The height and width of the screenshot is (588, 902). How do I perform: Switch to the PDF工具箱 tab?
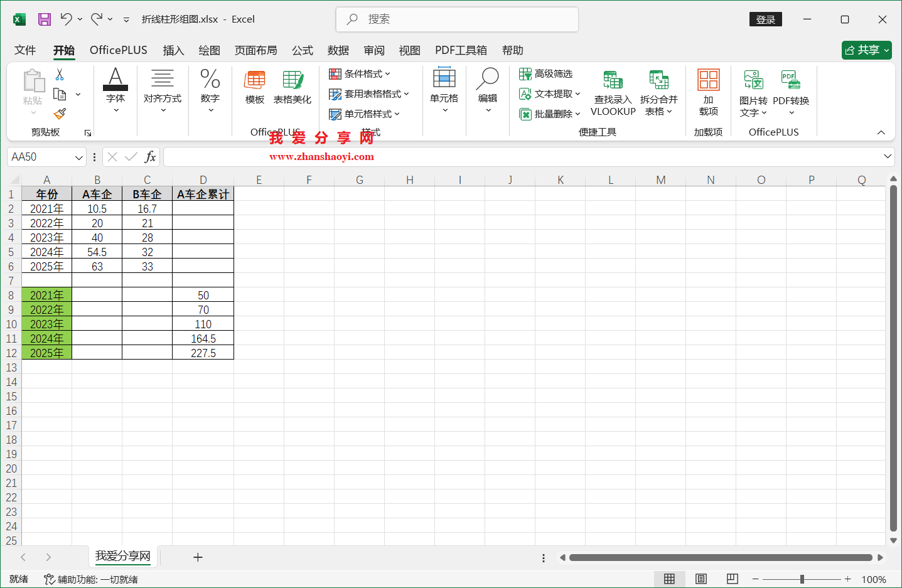461,50
